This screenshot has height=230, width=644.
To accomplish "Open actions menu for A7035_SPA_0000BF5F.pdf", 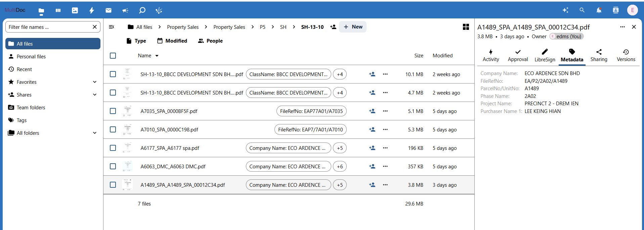I will 385,111.
